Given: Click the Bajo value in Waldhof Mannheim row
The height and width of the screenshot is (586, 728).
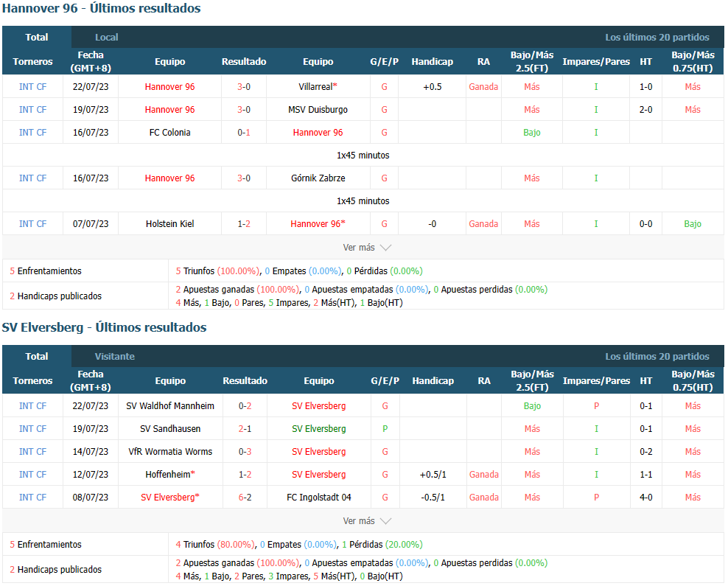Looking at the screenshot, I should coord(532,406).
